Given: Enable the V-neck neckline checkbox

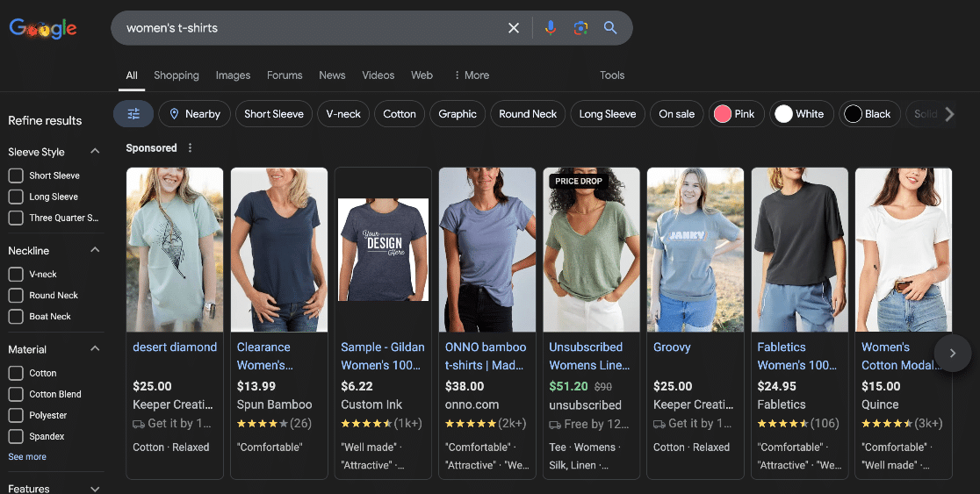Looking at the screenshot, I should pos(16,275).
